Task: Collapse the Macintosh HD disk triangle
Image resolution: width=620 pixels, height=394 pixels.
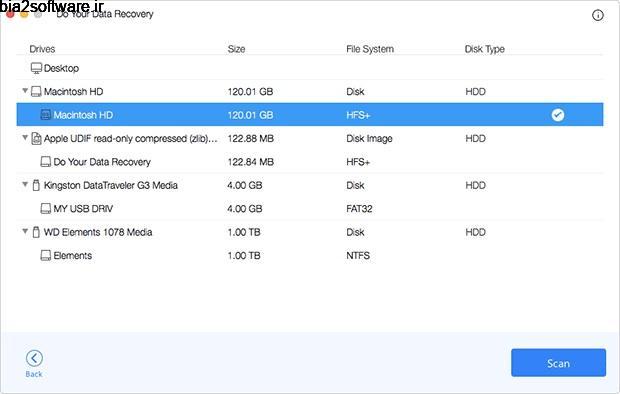Action: pos(25,91)
